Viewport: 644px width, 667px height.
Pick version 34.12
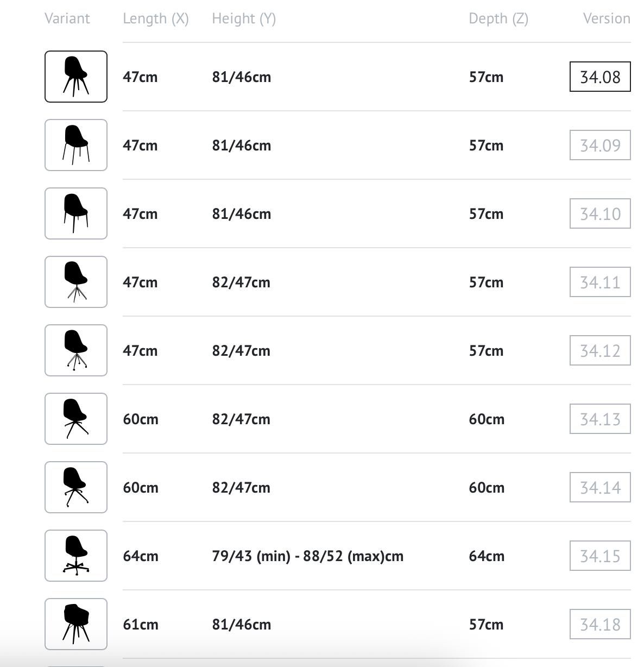(x=600, y=350)
